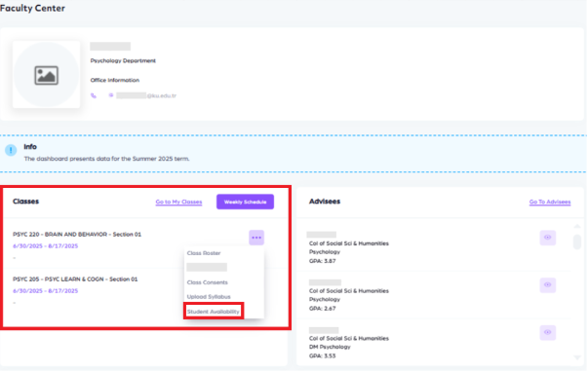Screen dimensions: 588x372
Task: Click the PSYC 220 date range 6/30/2025 - 8/17/2025
Action: tap(46, 246)
